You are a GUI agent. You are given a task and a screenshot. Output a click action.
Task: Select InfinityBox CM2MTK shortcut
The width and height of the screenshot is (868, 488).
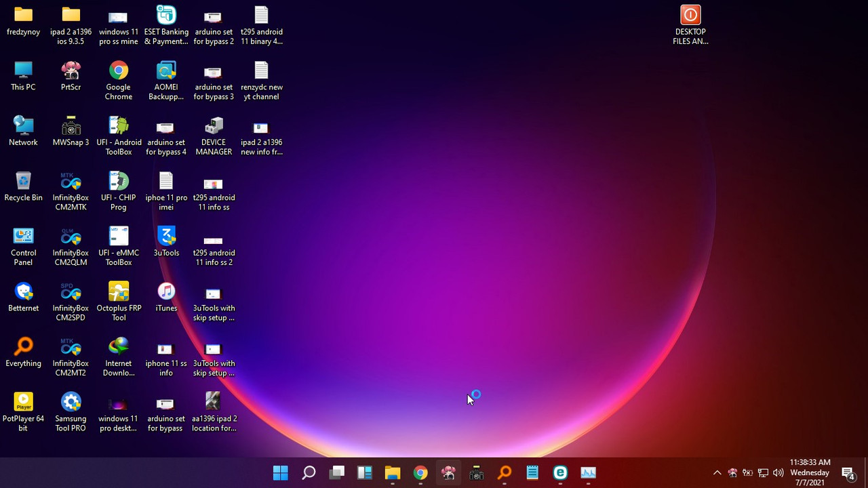pos(71,192)
